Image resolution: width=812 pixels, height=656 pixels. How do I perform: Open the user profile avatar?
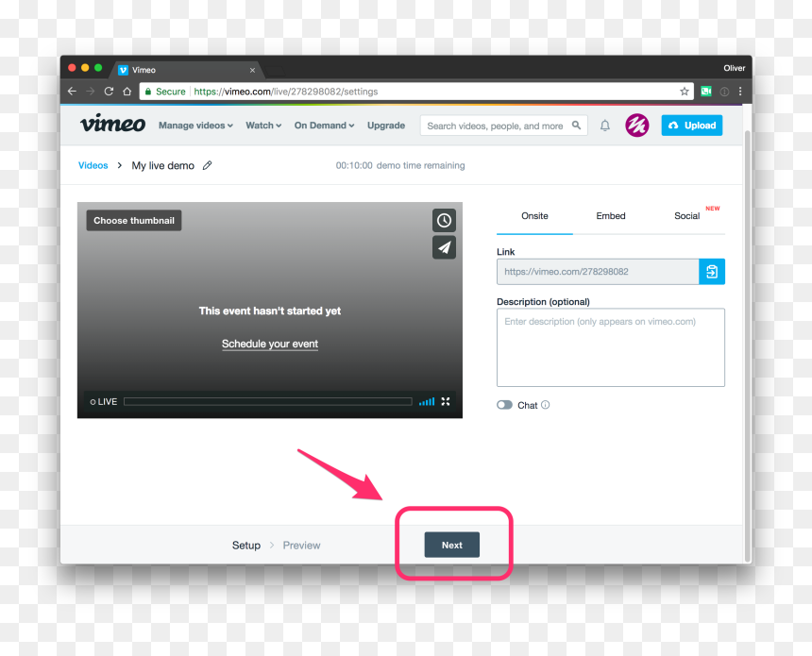coord(637,126)
